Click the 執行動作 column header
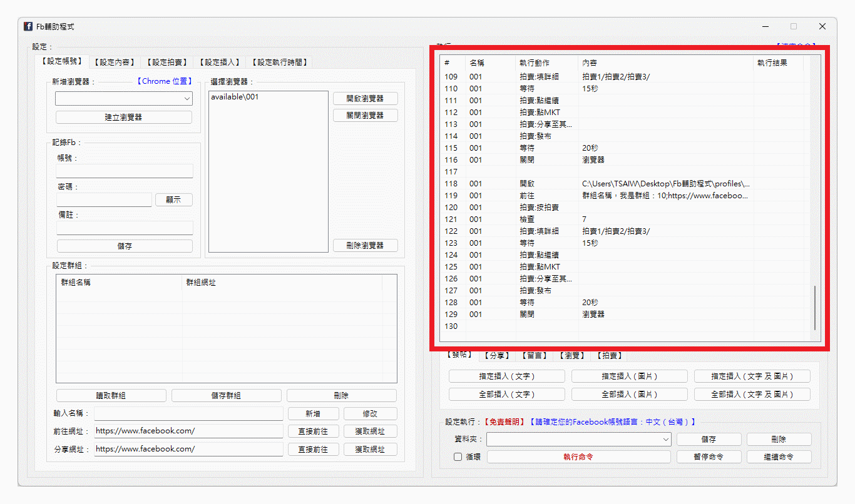This screenshot has width=855, height=504. [x=547, y=63]
